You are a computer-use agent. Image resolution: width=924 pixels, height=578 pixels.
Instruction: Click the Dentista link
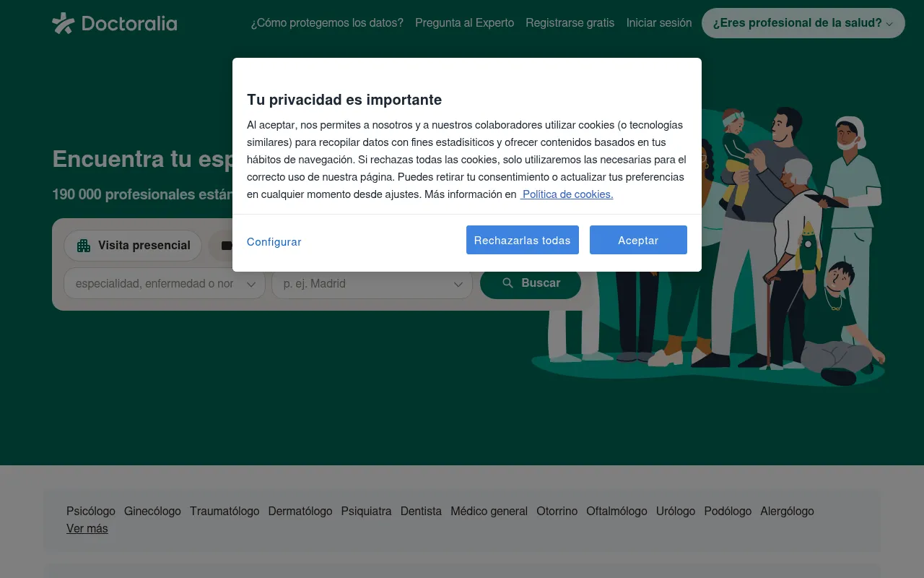coord(421,511)
